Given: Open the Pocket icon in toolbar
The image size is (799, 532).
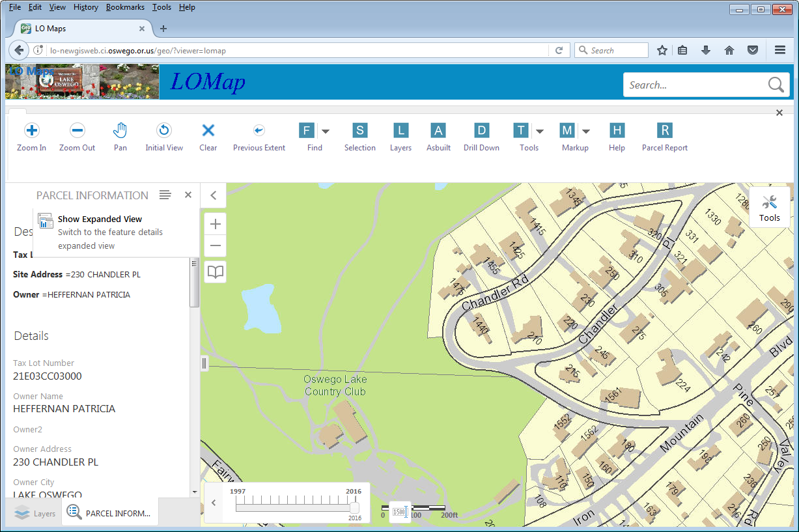Looking at the screenshot, I should click(x=752, y=50).
